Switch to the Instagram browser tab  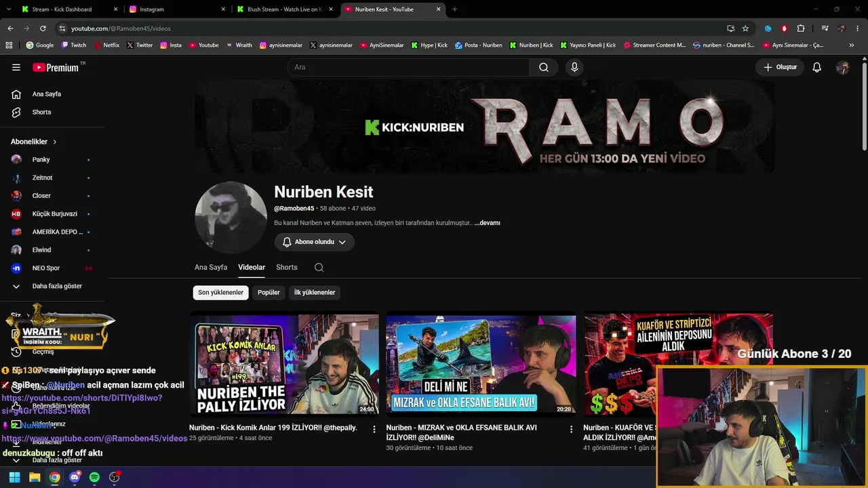click(178, 9)
